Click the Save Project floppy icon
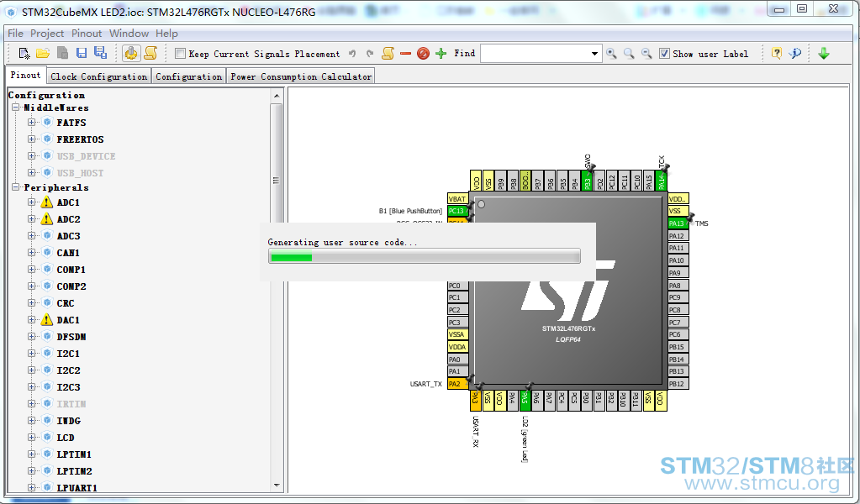This screenshot has height=504, width=860. coord(82,53)
